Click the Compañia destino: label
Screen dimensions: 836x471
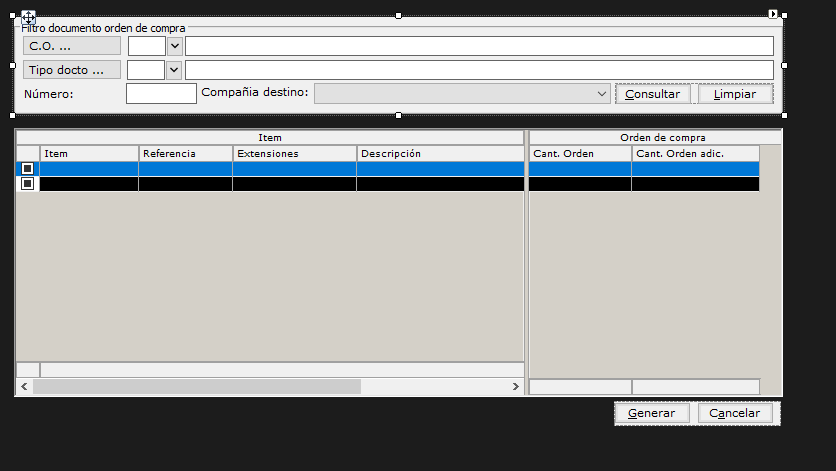255,92
